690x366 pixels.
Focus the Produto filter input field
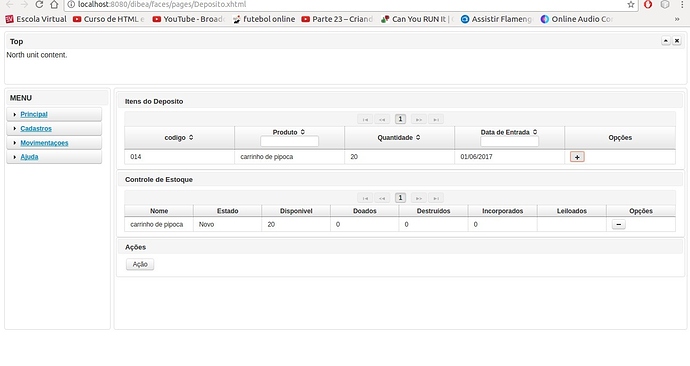pos(289,142)
